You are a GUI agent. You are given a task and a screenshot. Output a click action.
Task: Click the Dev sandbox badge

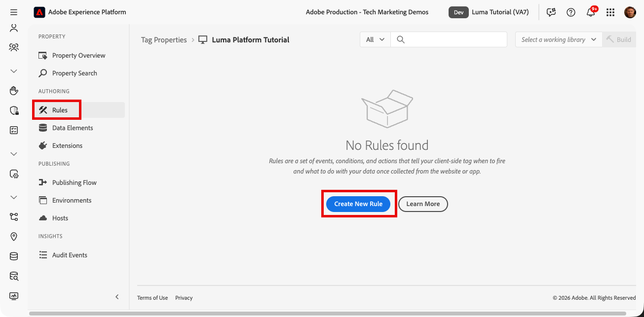tap(458, 12)
